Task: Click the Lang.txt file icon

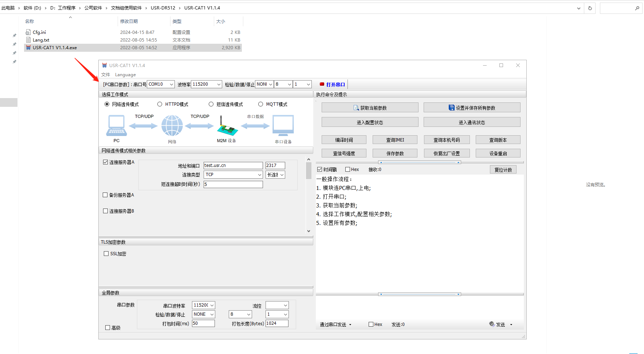Action: click(28, 40)
